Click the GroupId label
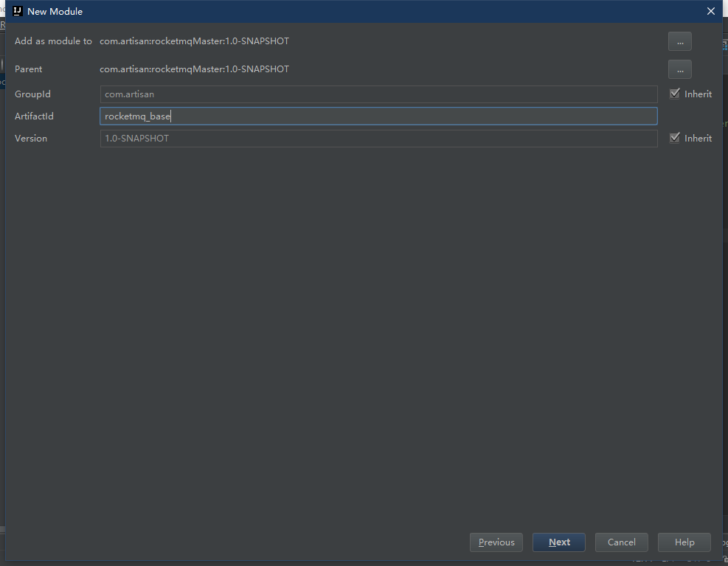This screenshot has height=566, width=728. [x=32, y=94]
